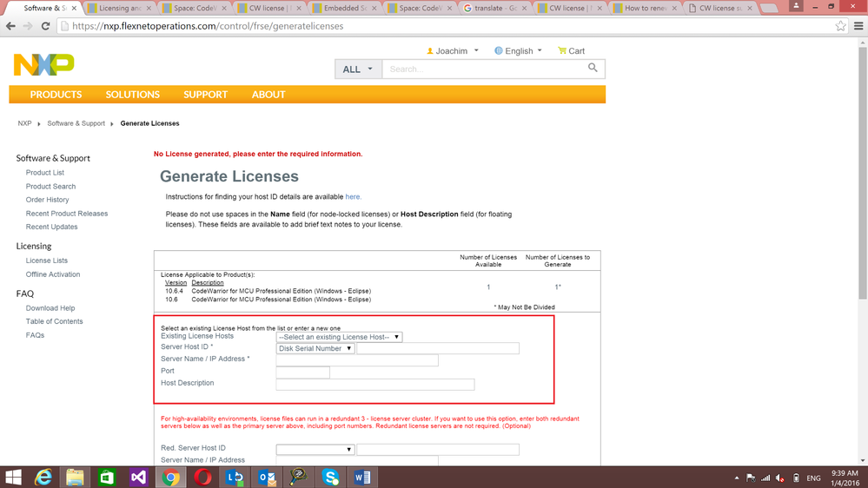Show hidden tray icons arrow
Image resolution: width=868 pixels, height=488 pixels.
click(736, 478)
